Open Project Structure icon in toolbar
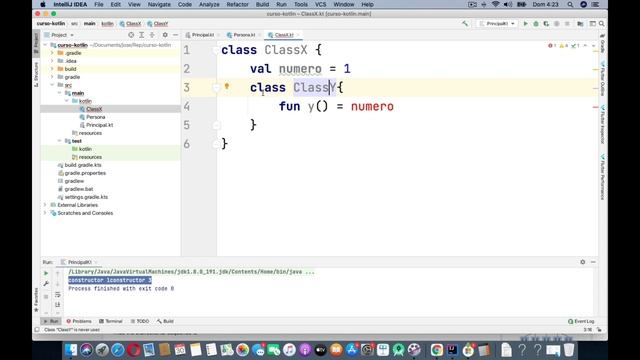640x360 pixels. (x=580, y=24)
